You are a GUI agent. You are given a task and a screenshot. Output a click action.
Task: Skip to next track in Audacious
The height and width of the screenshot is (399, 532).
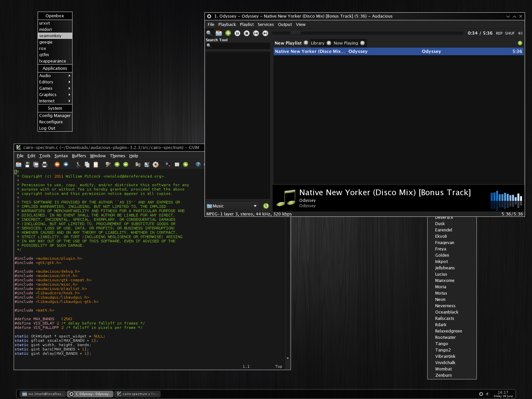(x=265, y=33)
